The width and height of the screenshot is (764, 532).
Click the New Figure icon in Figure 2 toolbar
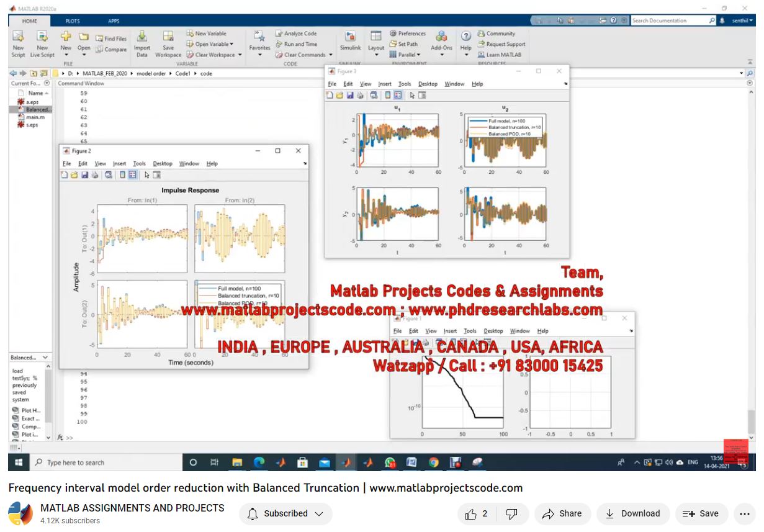(x=65, y=175)
